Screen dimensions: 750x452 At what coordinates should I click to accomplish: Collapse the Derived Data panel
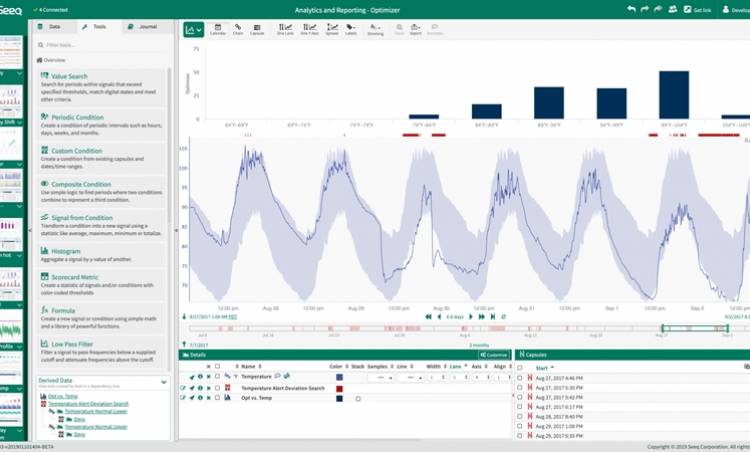click(x=163, y=381)
